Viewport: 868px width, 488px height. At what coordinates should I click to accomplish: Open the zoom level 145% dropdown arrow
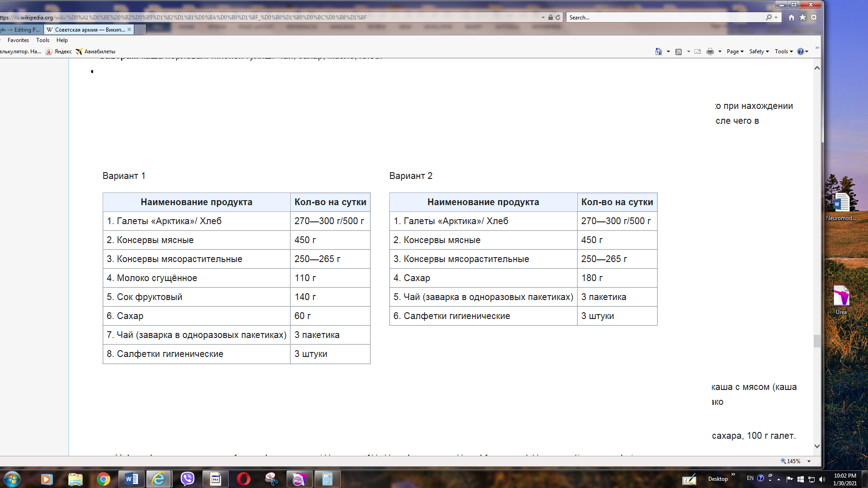[x=809, y=461]
